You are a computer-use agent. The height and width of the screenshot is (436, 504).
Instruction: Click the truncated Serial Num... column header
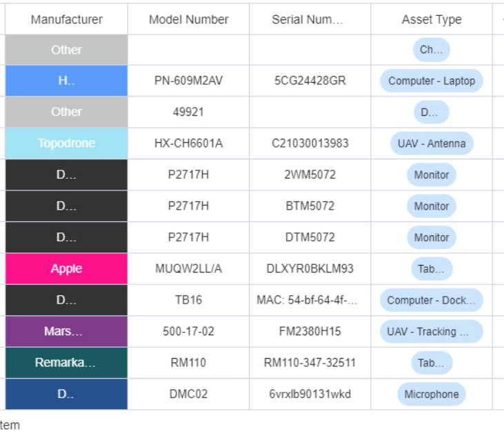pyautogui.click(x=310, y=19)
